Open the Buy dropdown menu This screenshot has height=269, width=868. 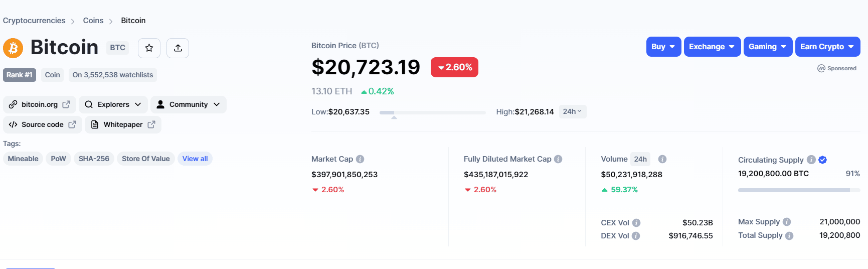pyautogui.click(x=663, y=47)
